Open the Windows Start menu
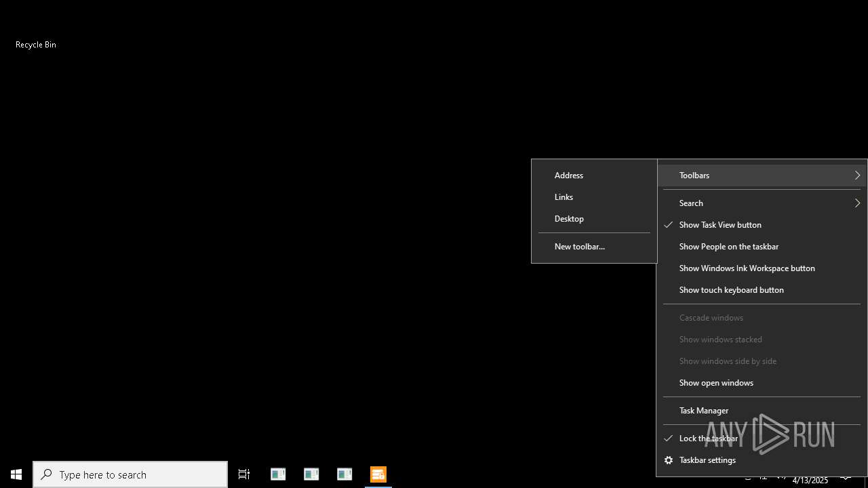 coord(16,474)
